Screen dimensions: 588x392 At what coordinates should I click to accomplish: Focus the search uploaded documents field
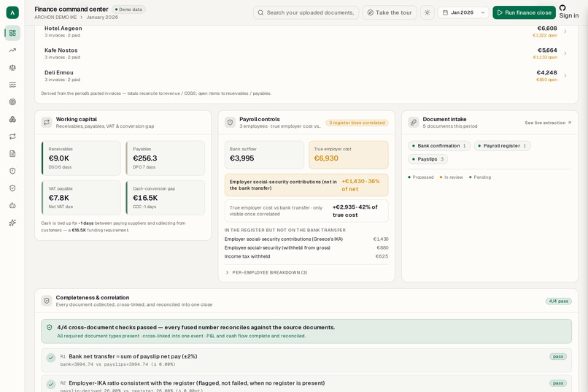click(306, 12)
